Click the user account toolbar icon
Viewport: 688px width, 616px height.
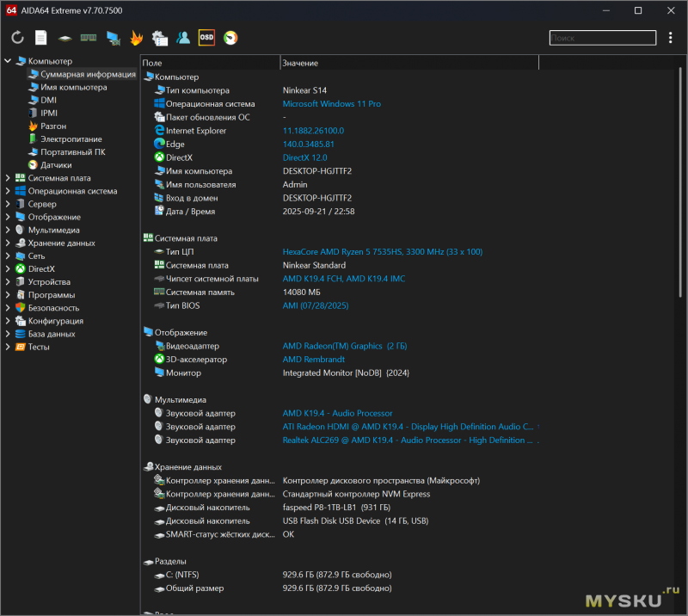pos(183,38)
